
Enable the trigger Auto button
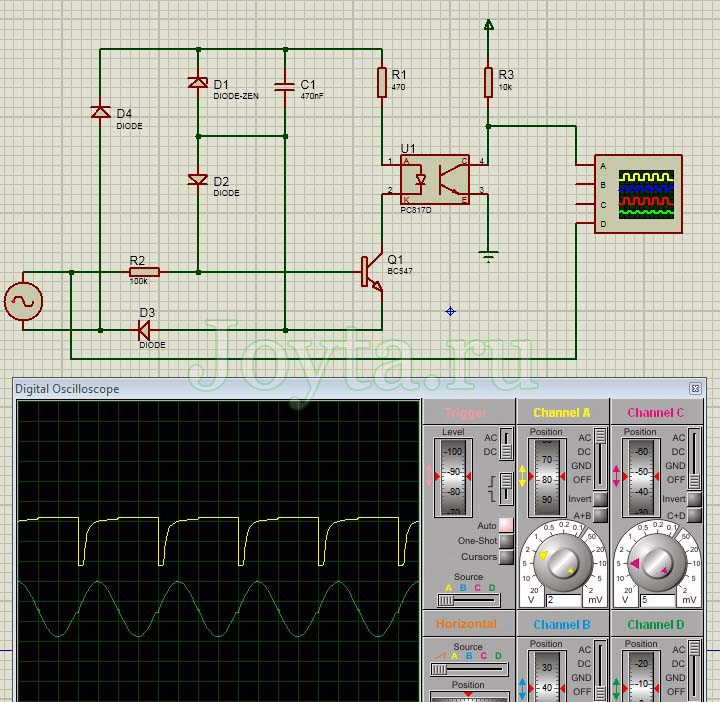click(506, 525)
